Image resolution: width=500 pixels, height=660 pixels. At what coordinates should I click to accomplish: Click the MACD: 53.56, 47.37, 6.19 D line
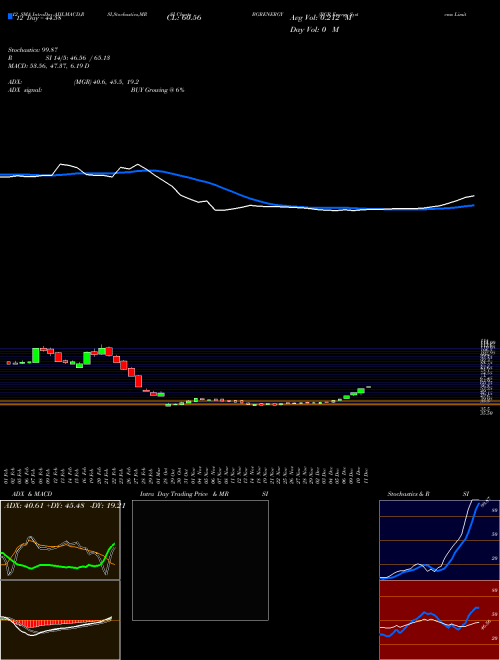49,66
